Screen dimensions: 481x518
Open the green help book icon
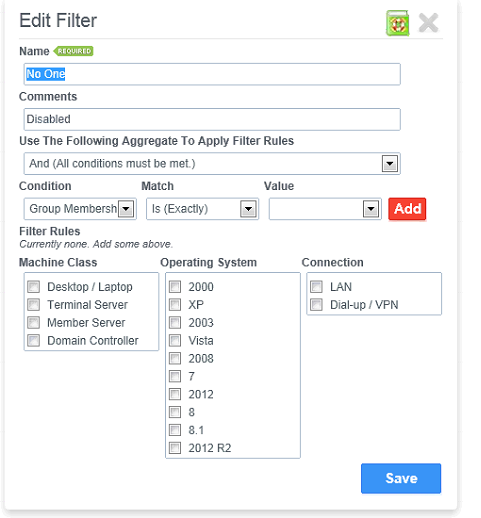point(397,23)
